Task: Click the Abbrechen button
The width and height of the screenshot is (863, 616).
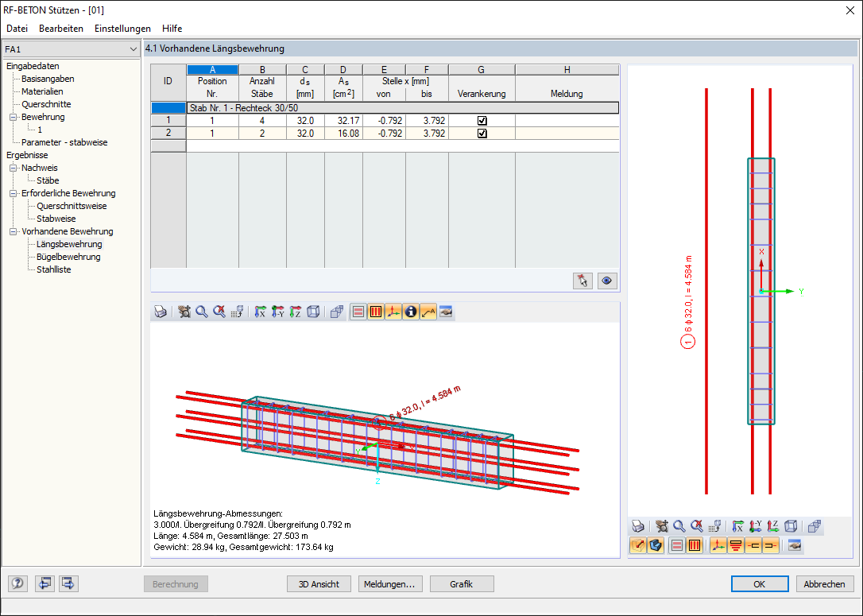Action: pos(825,584)
